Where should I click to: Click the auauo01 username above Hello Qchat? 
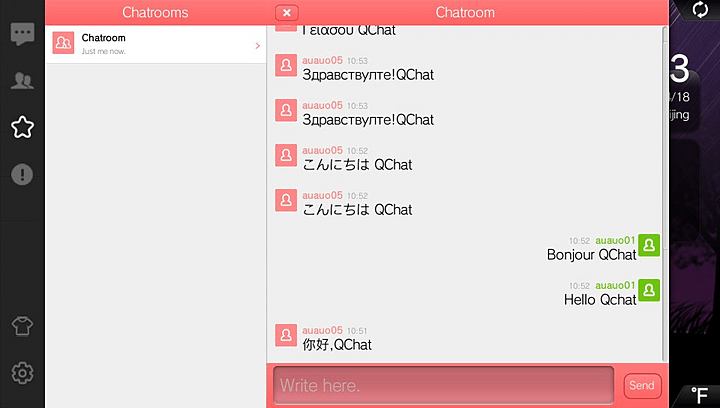(615, 285)
